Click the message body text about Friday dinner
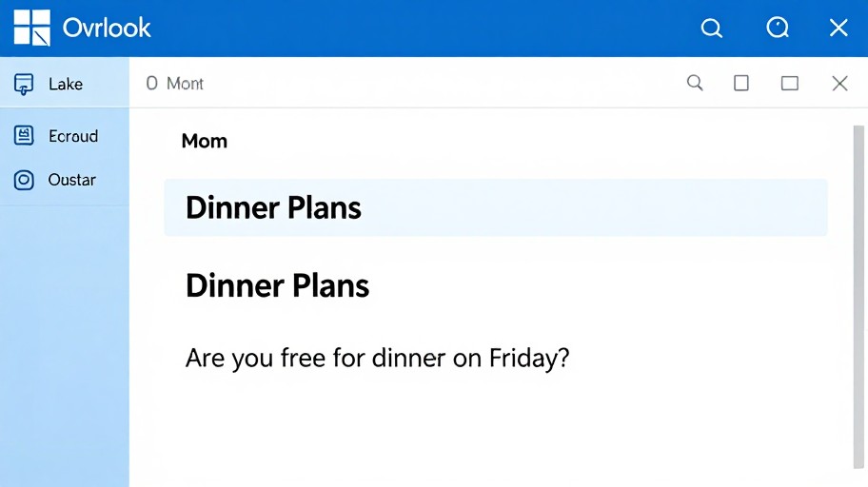Screen dimensions: 868x487 tap(377, 359)
